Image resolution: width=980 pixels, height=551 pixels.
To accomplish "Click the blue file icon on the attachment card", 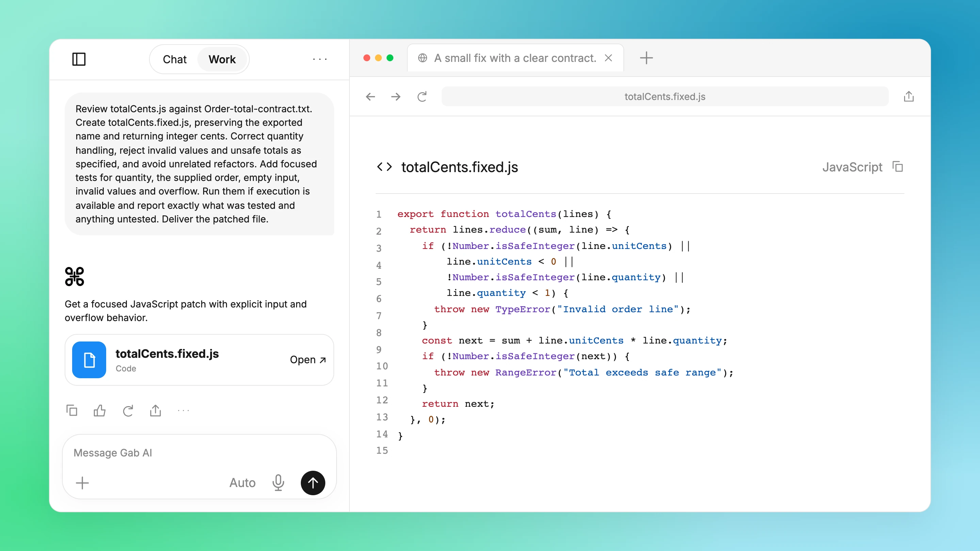I will (89, 360).
